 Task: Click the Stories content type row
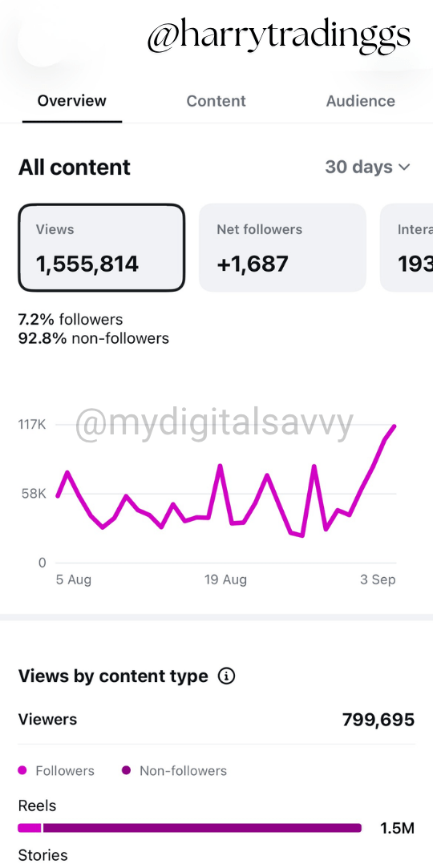point(43,855)
